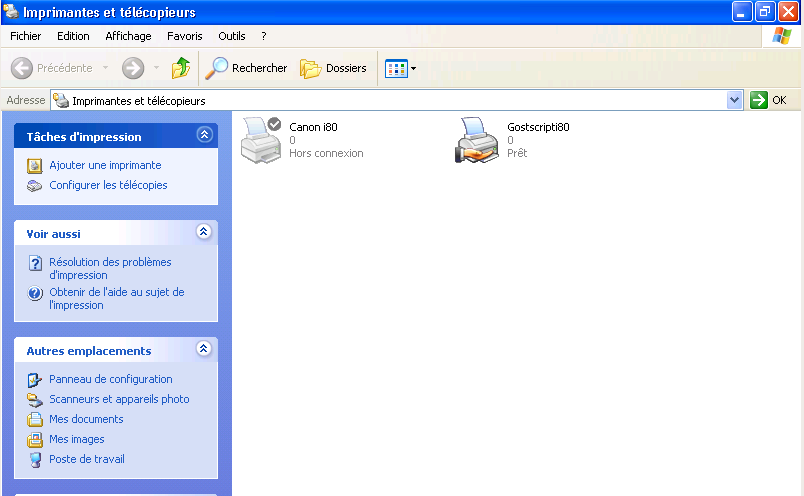Click the Configurer les télécopies fax icon
The width and height of the screenshot is (804, 496).
pos(34,186)
